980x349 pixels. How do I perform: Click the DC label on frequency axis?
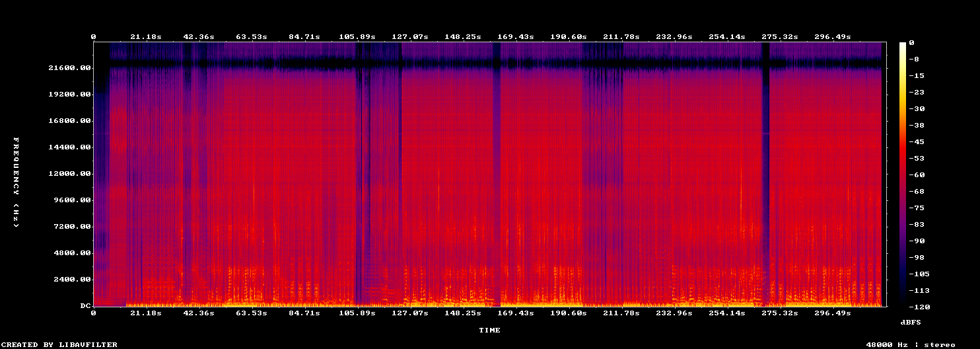(84, 306)
